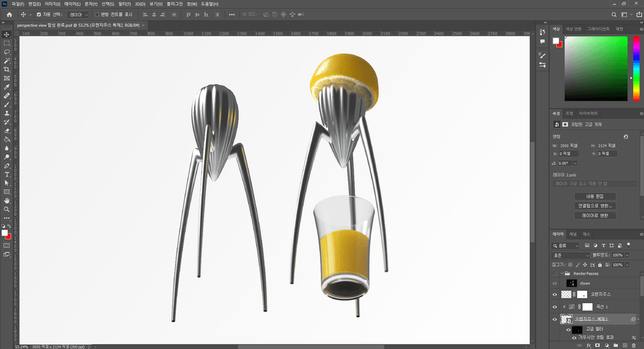Open the 레이어 auto-select dropdown
Screen dimensions: 644x349
coord(78,14)
